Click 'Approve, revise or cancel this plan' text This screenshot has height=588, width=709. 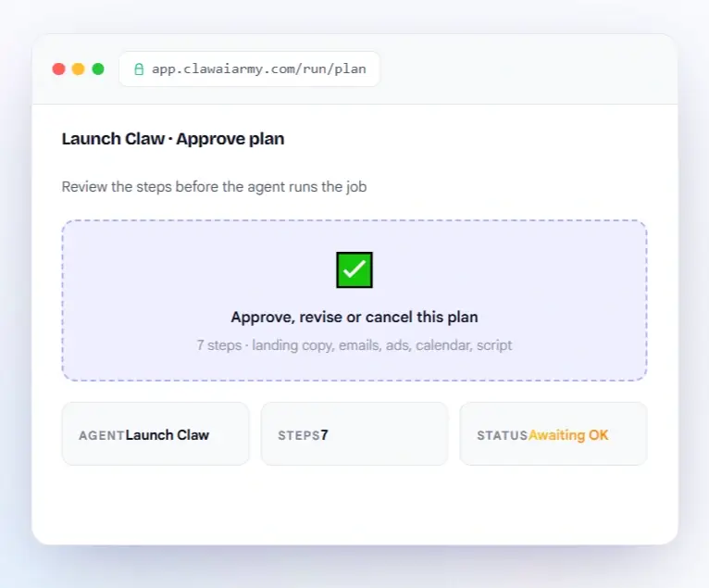(x=354, y=317)
